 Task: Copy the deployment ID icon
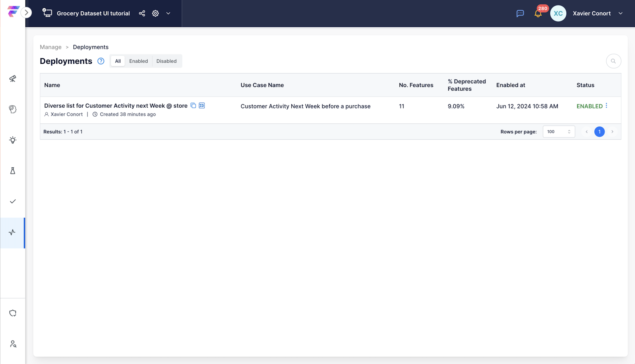tap(202, 105)
